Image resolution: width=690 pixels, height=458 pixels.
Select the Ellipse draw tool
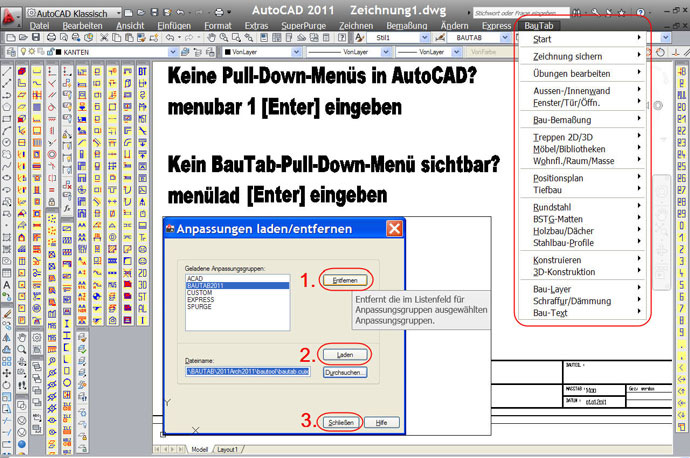7,178
